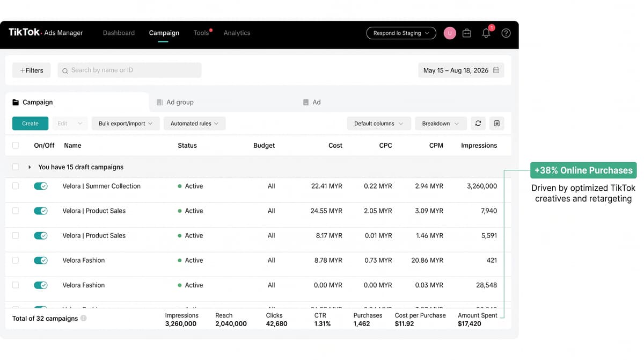Switch to the Ad tab
The height and width of the screenshot is (360, 644).
(312, 102)
